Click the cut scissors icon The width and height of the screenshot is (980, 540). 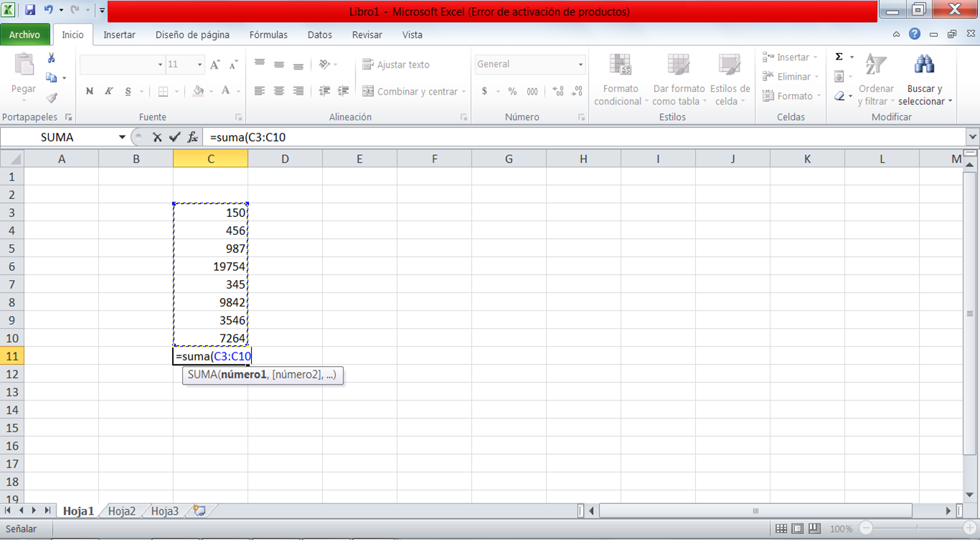50,57
